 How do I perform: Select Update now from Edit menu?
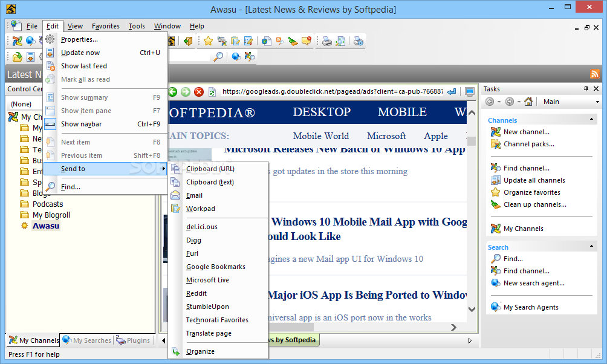click(x=105, y=53)
